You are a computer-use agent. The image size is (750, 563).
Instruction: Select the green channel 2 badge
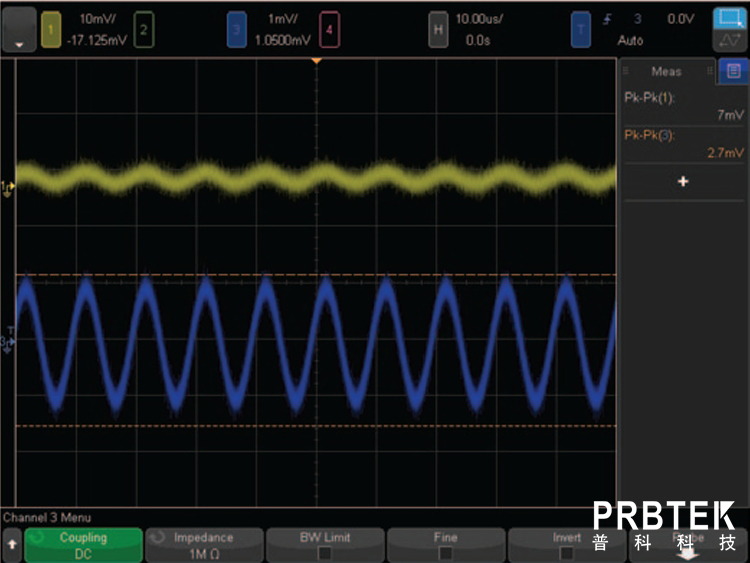click(144, 30)
